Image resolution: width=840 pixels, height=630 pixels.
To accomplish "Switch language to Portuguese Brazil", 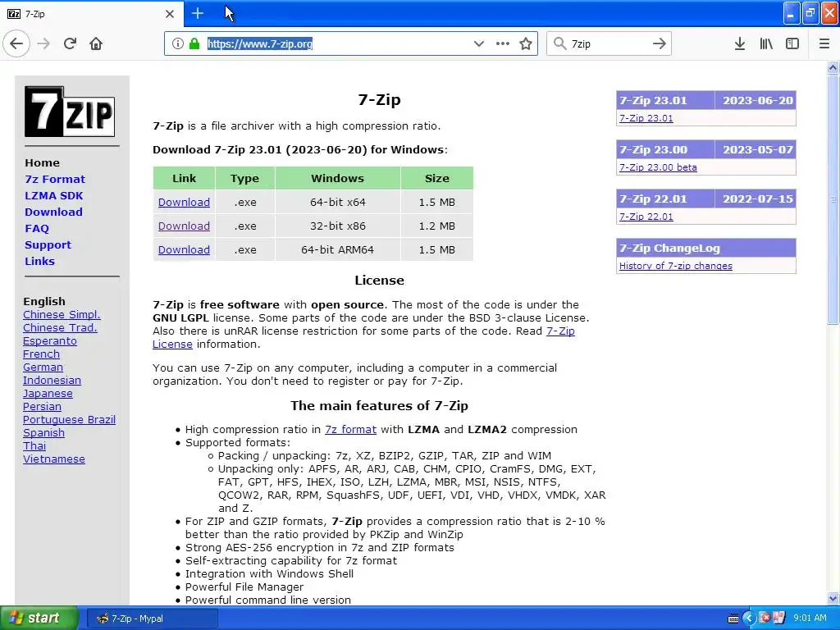I will 69,420.
